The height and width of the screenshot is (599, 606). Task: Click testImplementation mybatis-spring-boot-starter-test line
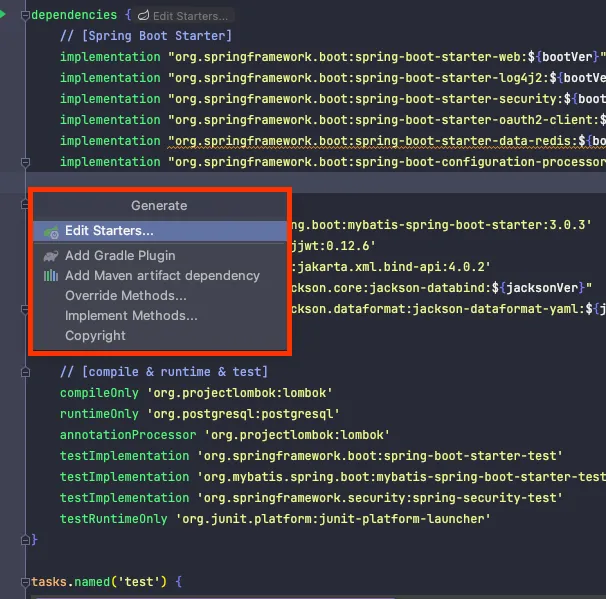[x=333, y=477]
